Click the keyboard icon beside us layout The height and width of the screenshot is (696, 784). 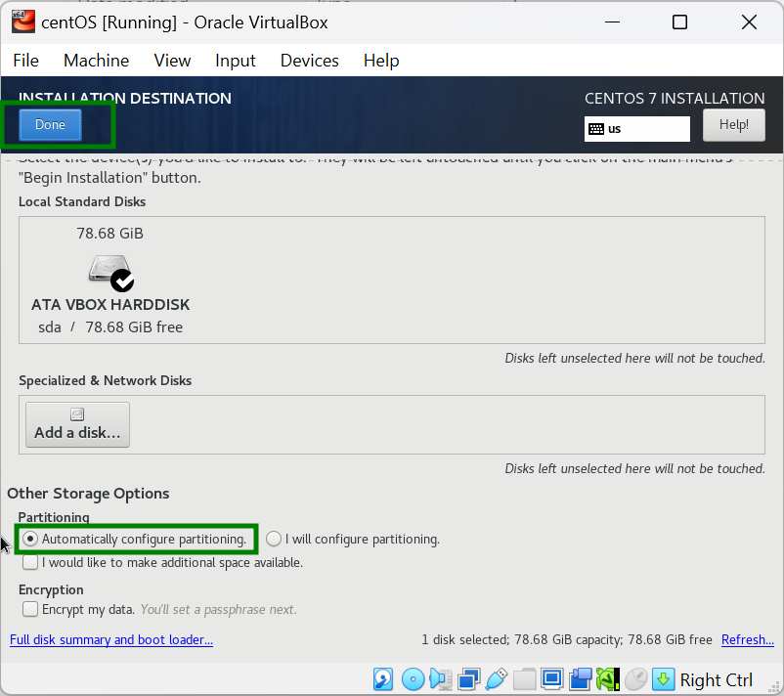tap(596, 129)
